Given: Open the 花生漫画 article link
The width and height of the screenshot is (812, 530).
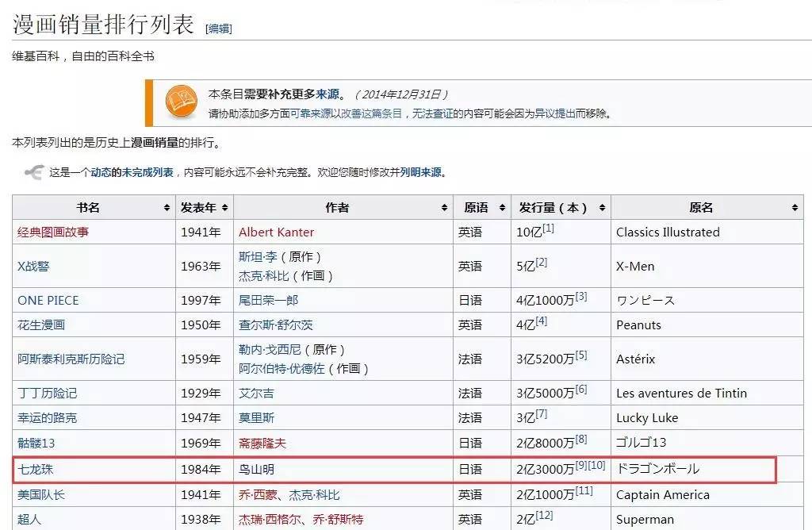Looking at the screenshot, I should 41,325.
